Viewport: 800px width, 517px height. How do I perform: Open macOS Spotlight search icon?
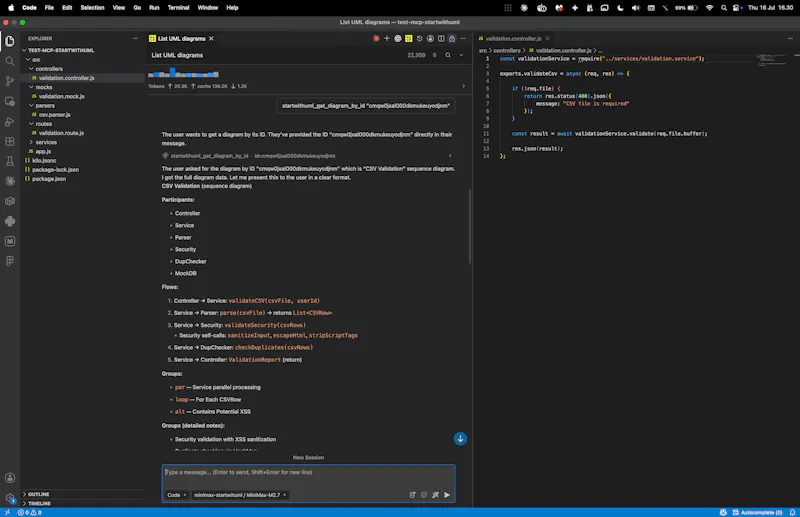[x=723, y=8]
